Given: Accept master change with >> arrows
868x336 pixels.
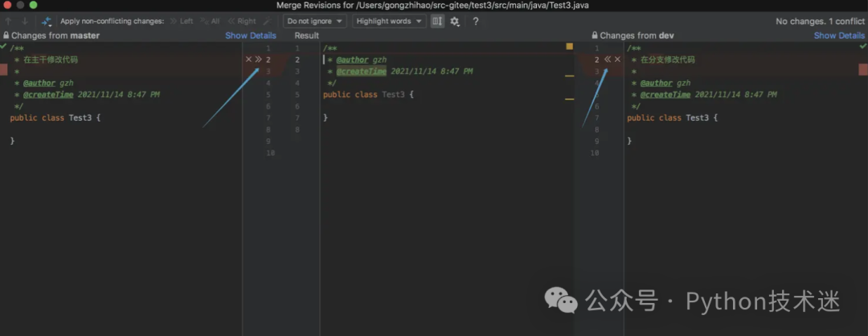Looking at the screenshot, I should (258, 59).
